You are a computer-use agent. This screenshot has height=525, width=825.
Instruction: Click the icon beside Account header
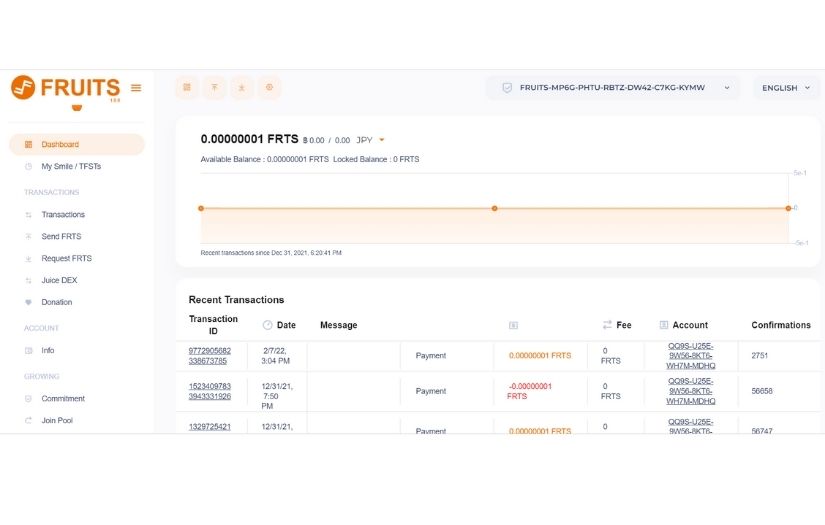pos(663,325)
